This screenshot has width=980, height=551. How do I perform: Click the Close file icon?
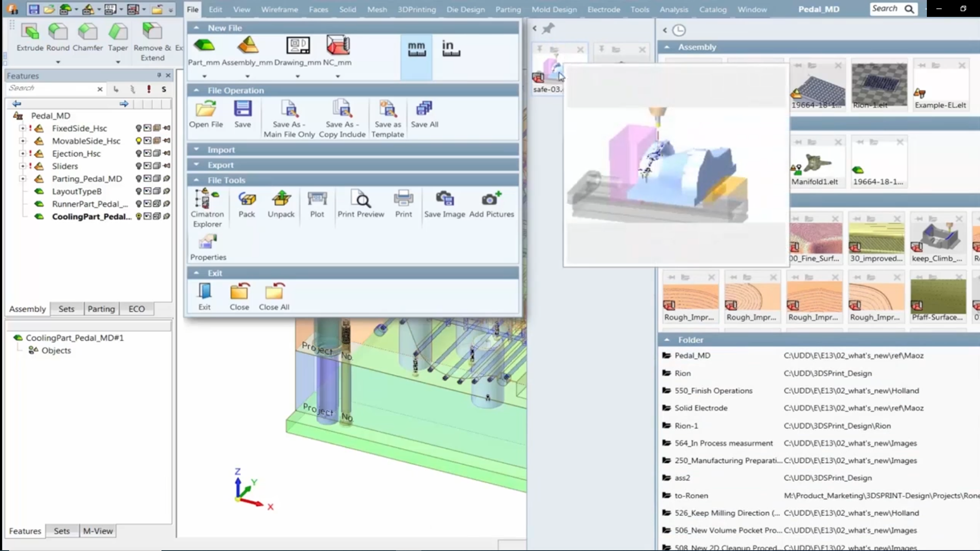point(239,296)
